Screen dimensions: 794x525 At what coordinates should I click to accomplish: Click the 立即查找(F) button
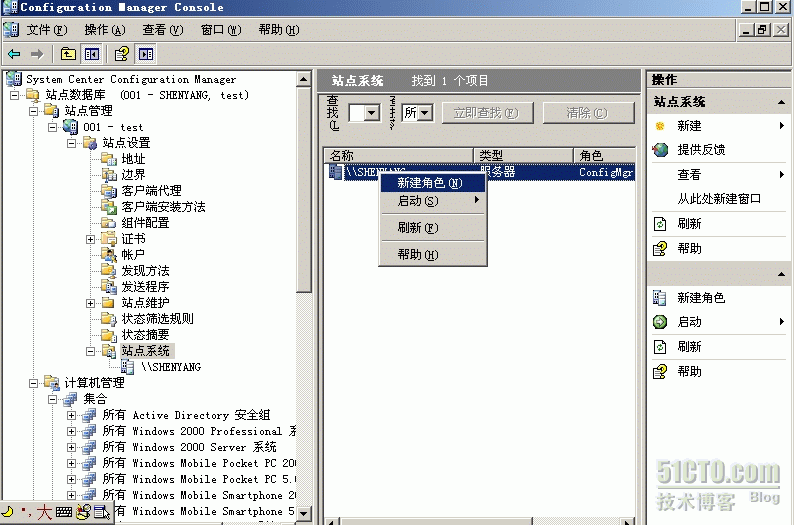pos(488,113)
